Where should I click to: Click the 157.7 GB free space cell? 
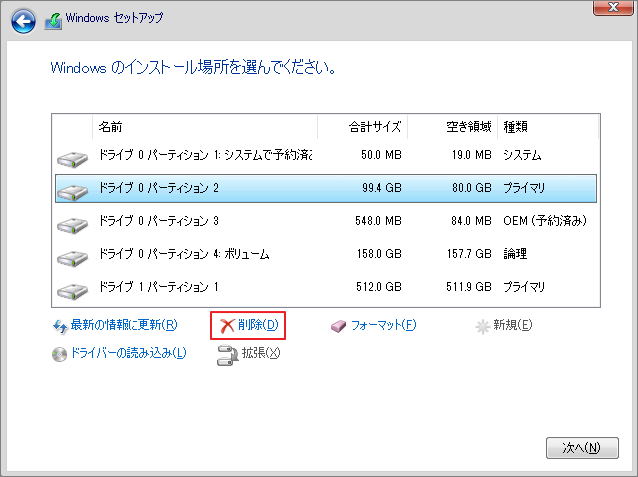pyautogui.click(x=469, y=254)
